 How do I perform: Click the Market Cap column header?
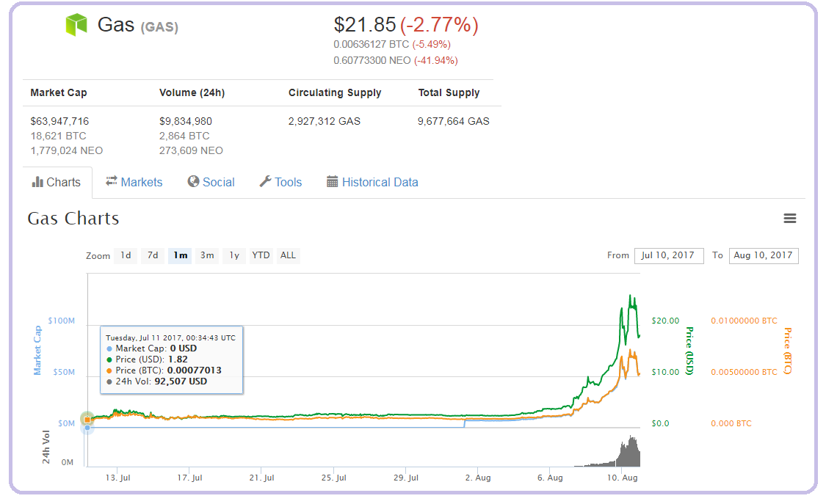coord(59,92)
